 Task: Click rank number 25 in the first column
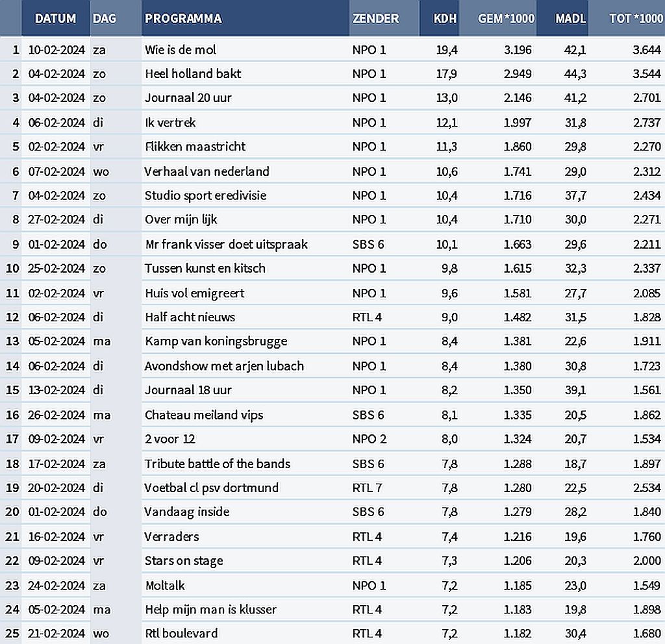[x=12, y=634]
